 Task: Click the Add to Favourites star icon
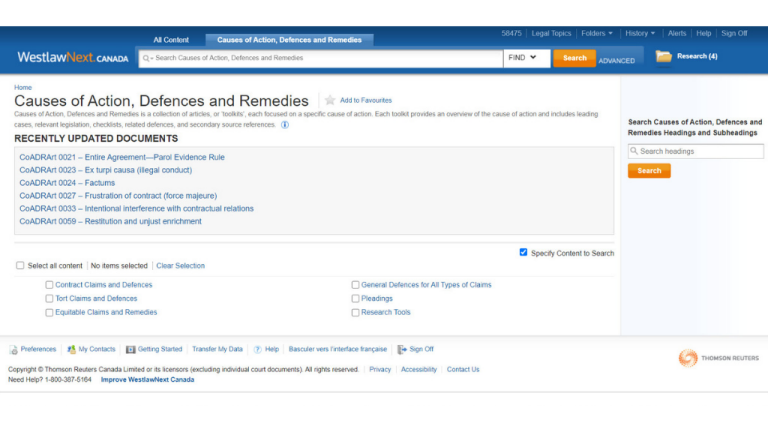[330, 100]
